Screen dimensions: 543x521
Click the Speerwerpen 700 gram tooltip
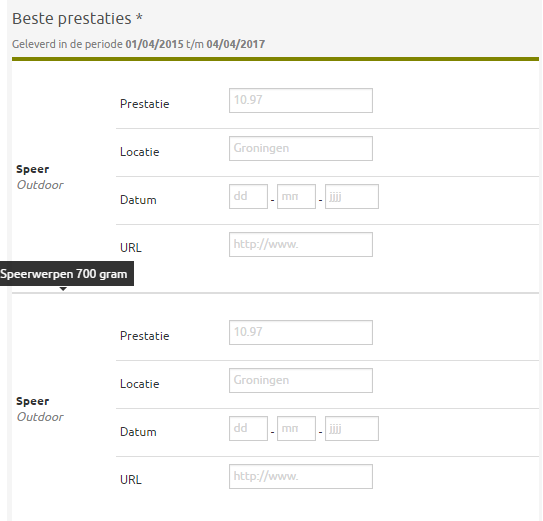pyautogui.click(x=66, y=274)
